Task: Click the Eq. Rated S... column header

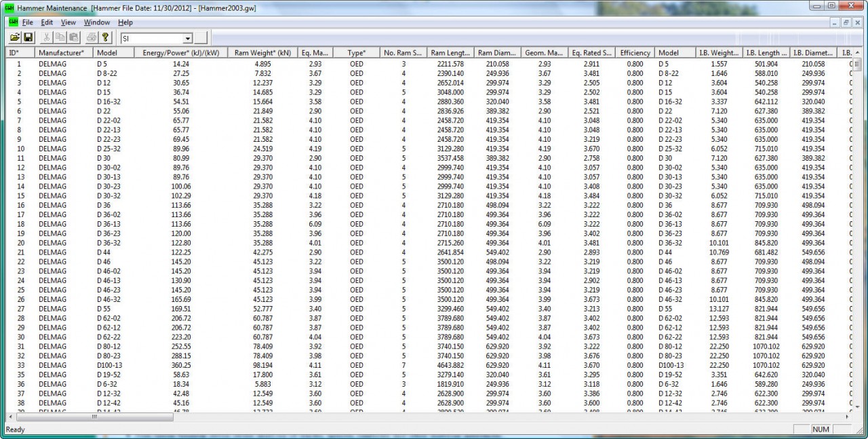Action: [x=592, y=53]
